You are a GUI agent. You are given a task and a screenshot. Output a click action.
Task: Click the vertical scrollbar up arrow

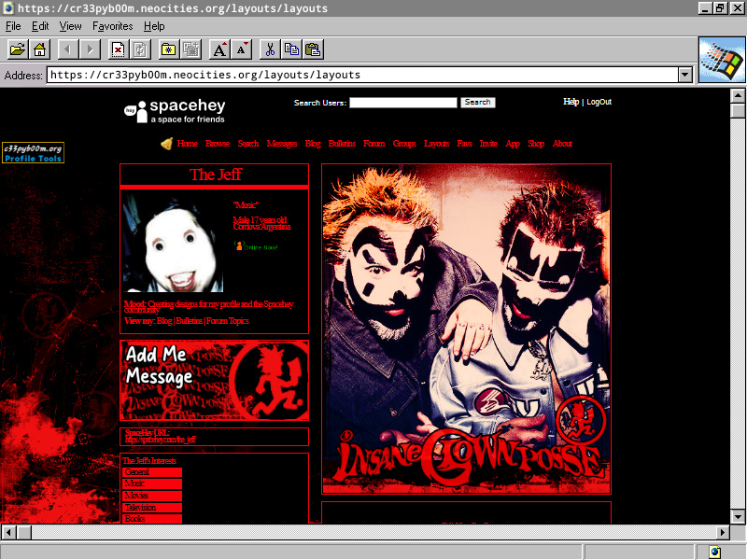coord(738,96)
